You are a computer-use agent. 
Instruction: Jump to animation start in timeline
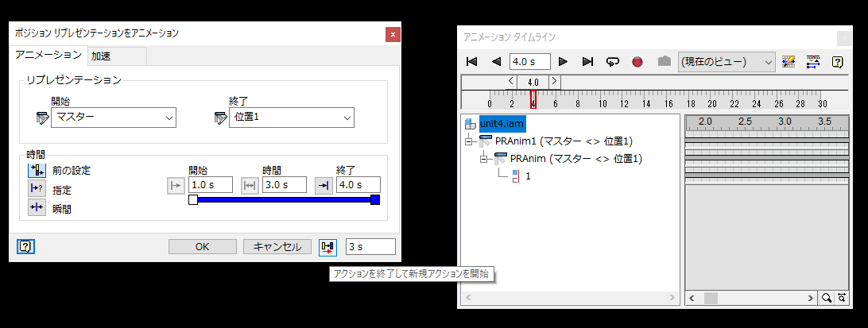coord(471,61)
